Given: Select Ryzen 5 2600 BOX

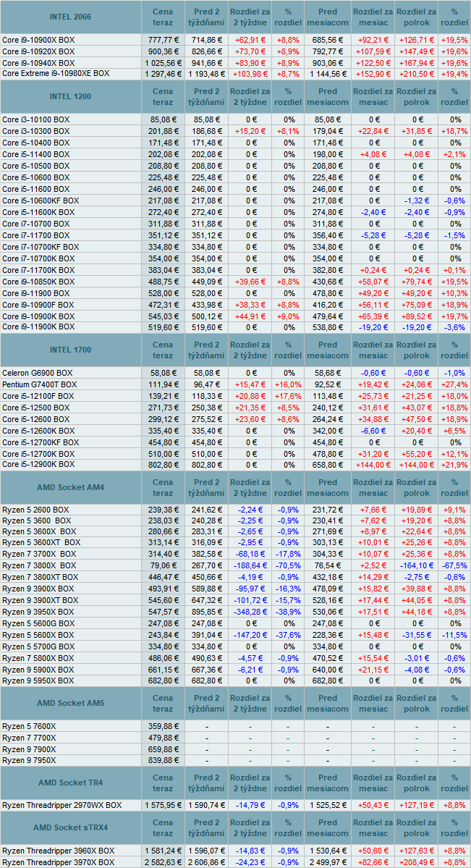Looking at the screenshot, I should [x=35, y=510].
